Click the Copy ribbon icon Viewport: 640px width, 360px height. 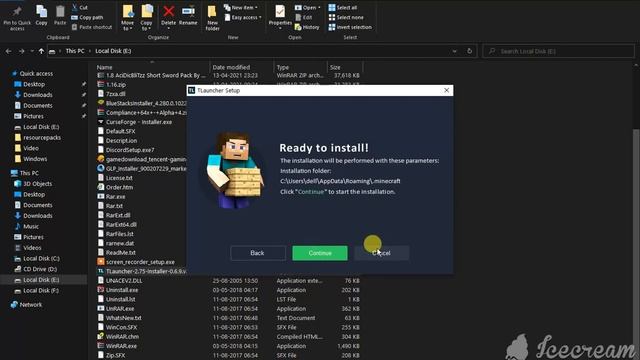coord(41,16)
